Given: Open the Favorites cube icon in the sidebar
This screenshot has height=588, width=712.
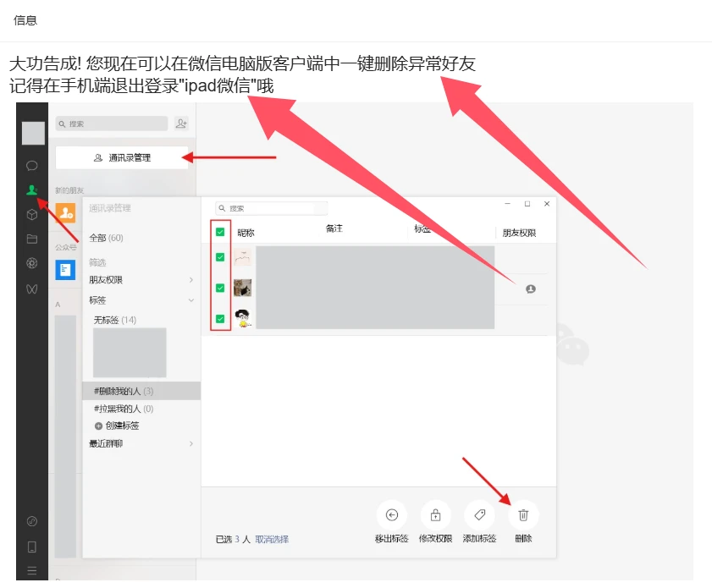Looking at the screenshot, I should [32, 214].
